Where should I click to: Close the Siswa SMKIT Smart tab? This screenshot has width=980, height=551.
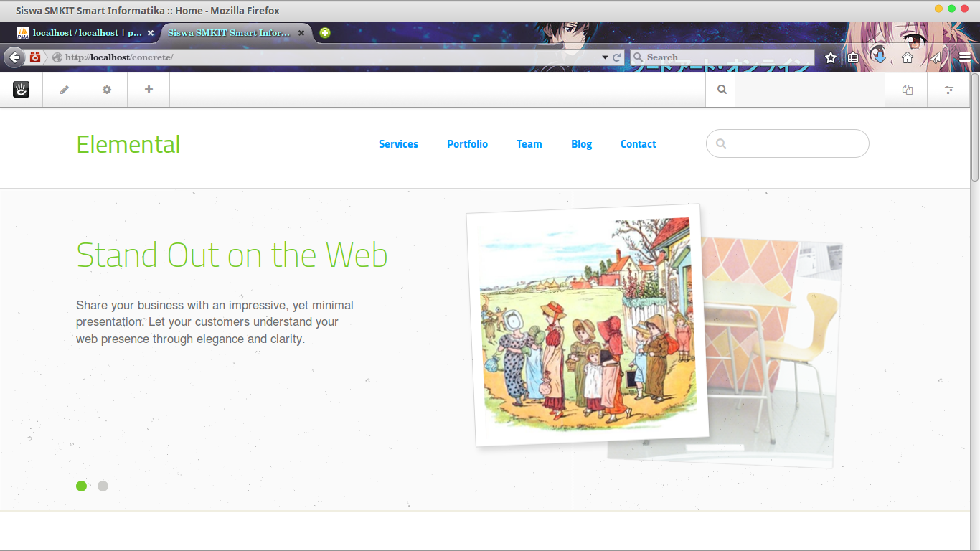(301, 33)
